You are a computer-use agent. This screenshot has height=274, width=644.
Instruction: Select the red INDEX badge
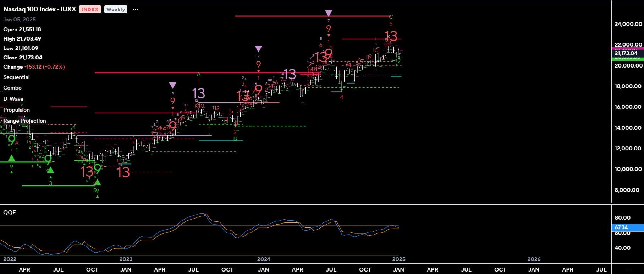90,10
